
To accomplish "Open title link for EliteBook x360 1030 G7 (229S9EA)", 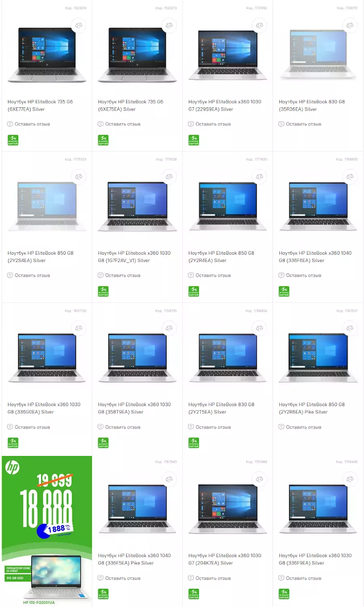I will click(225, 106).
